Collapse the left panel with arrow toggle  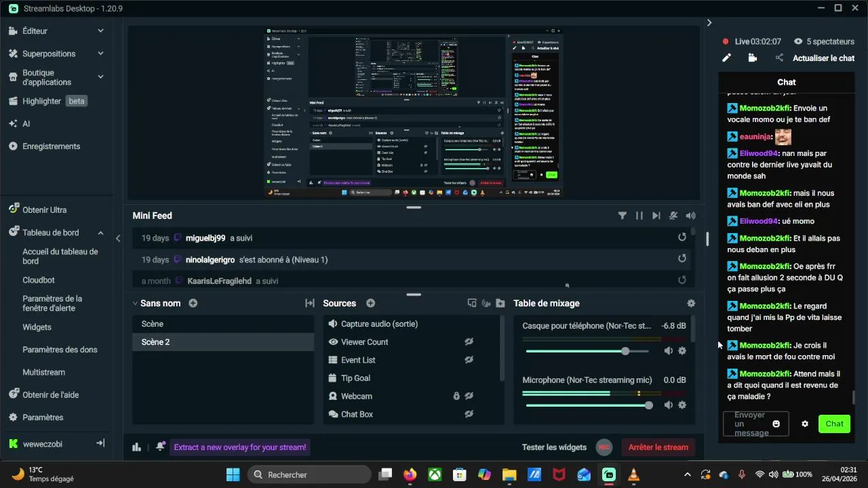[118, 238]
